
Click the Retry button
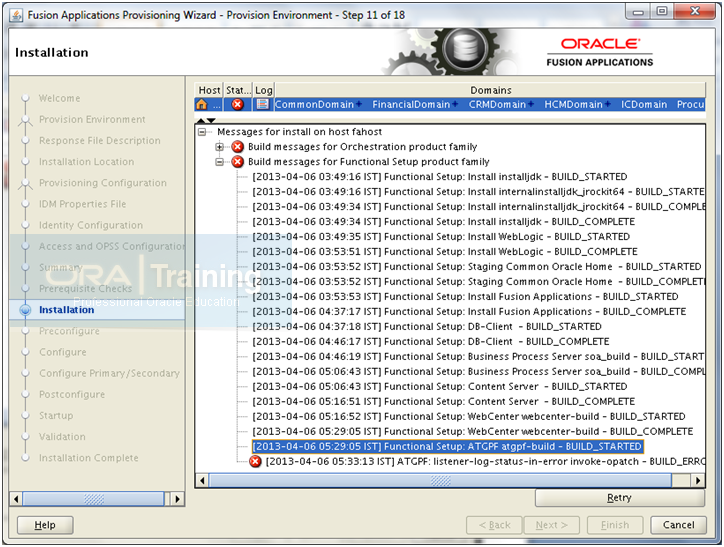[620, 498]
